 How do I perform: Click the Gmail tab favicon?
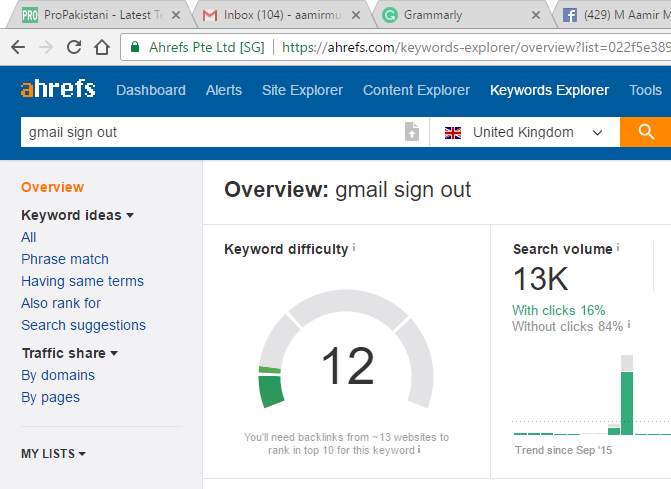210,16
